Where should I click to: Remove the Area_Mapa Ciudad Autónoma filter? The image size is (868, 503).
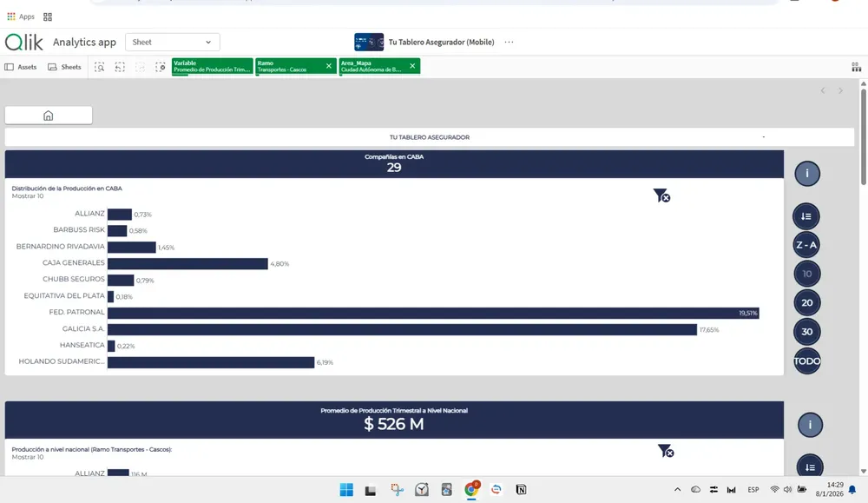pos(412,65)
